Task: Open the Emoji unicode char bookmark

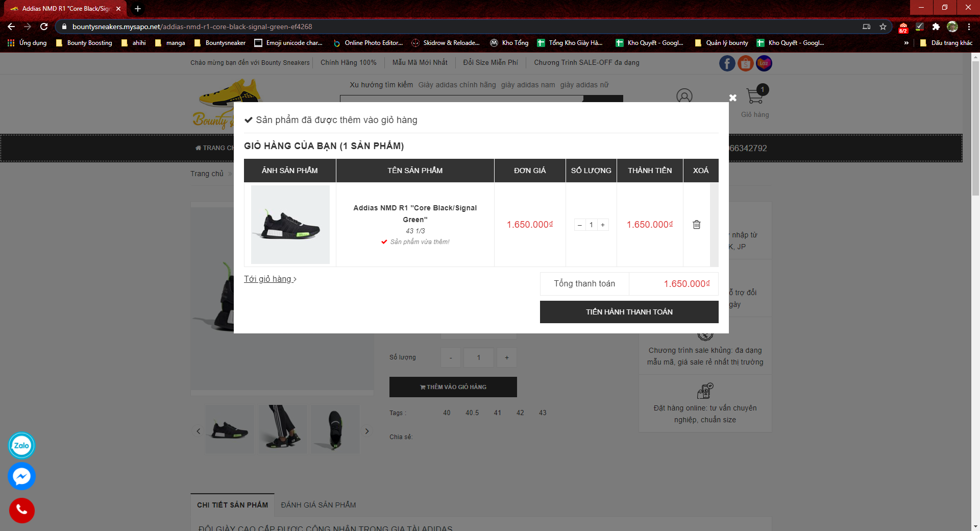Action: click(x=288, y=43)
